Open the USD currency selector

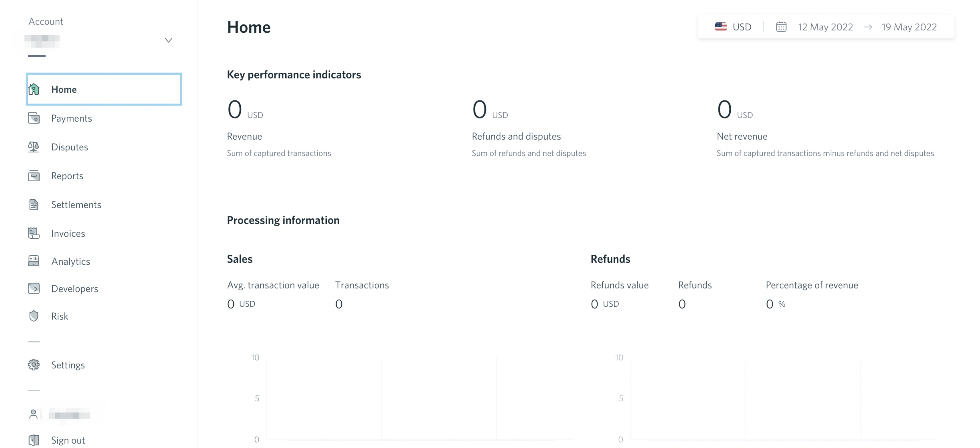tap(733, 27)
